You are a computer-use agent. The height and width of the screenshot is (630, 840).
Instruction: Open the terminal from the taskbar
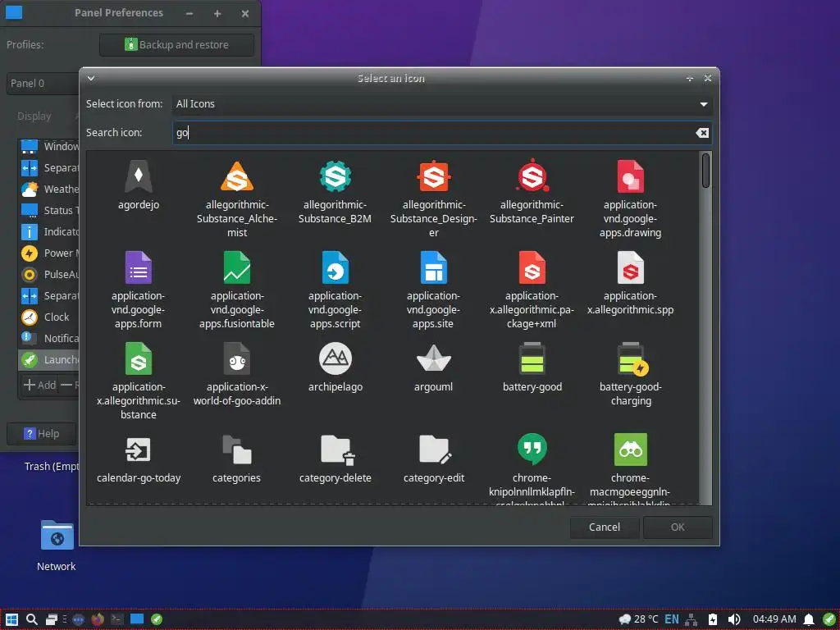[116, 619]
